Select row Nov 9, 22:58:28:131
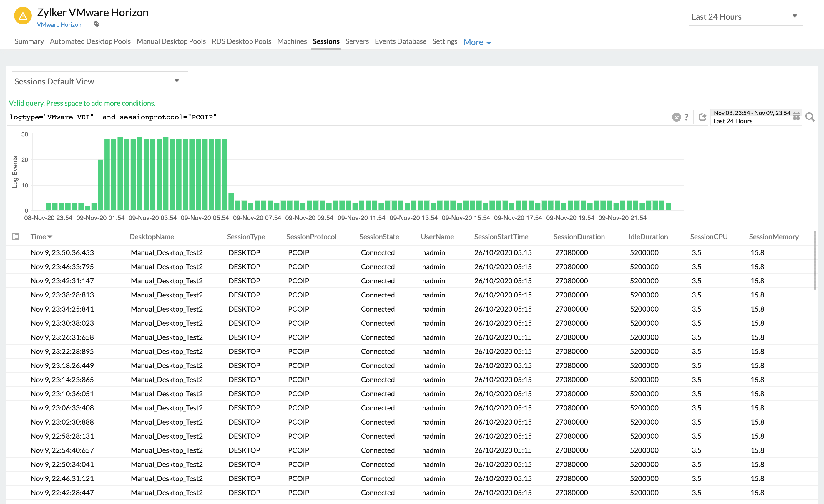The width and height of the screenshot is (824, 504). [x=412, y=436]
